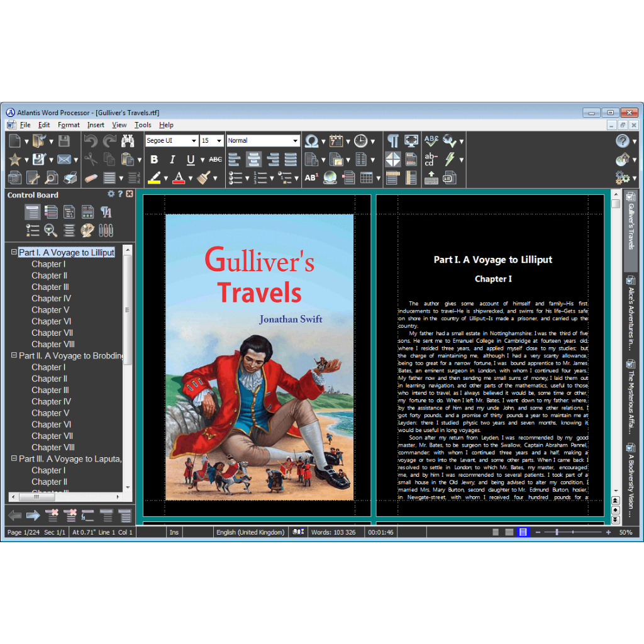This screenshot has height=644, width=644.
Task: Open the Control Board painter's palette panel
Action: 87,230
